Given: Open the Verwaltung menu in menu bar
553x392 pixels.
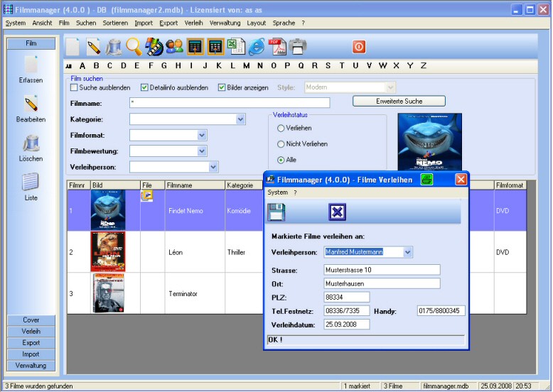Looking at the screenshot, I should point(225,23).
